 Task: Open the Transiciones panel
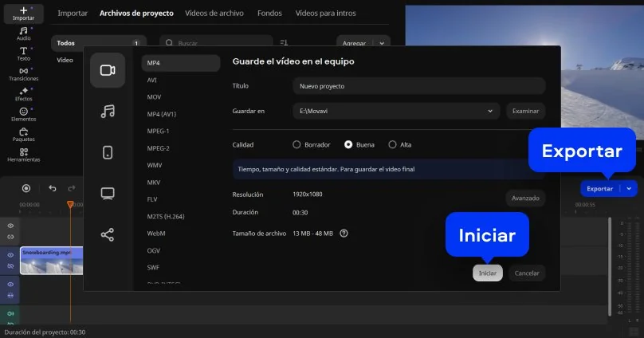(24, 74)
